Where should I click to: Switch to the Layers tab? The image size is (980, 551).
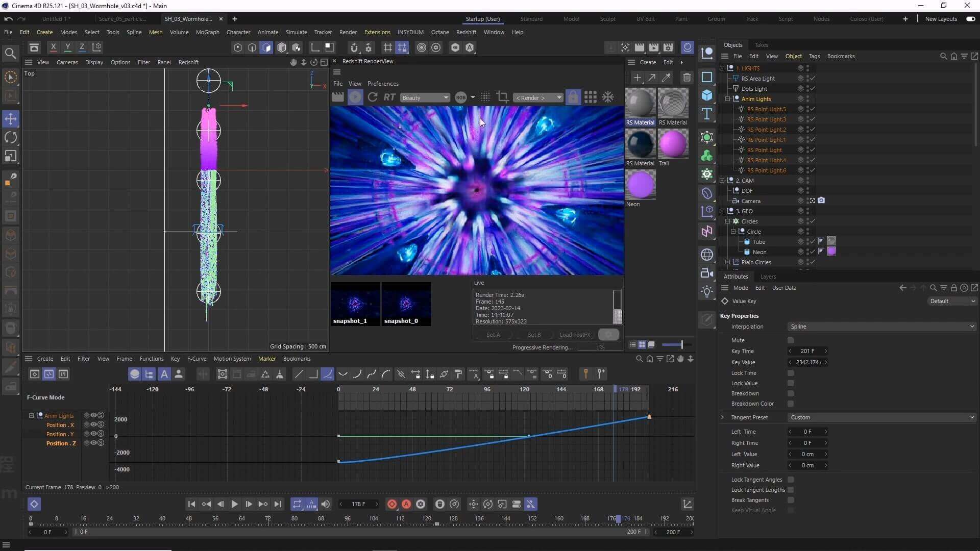768,277
